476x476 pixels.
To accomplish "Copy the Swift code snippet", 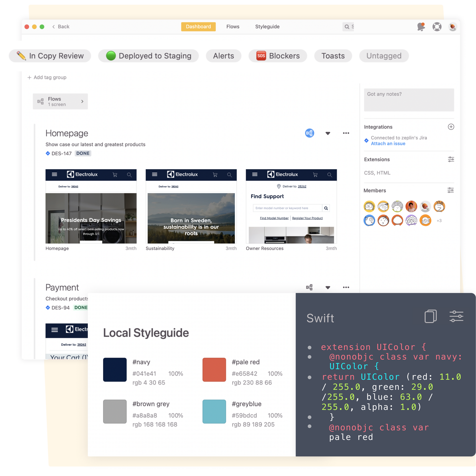I will click(x=430, y=316).
